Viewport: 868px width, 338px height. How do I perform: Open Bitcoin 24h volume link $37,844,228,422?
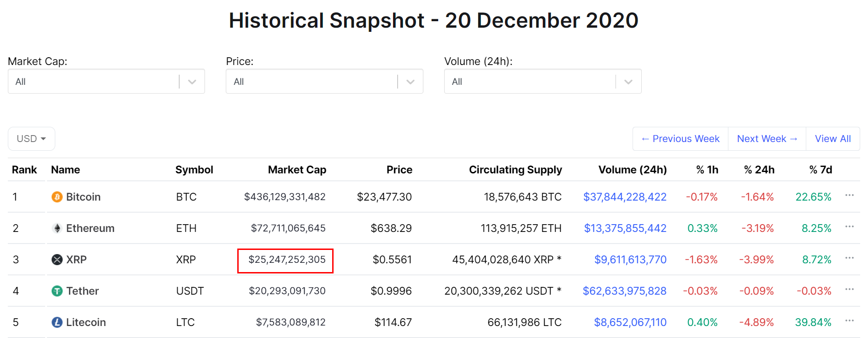point(625,197)
